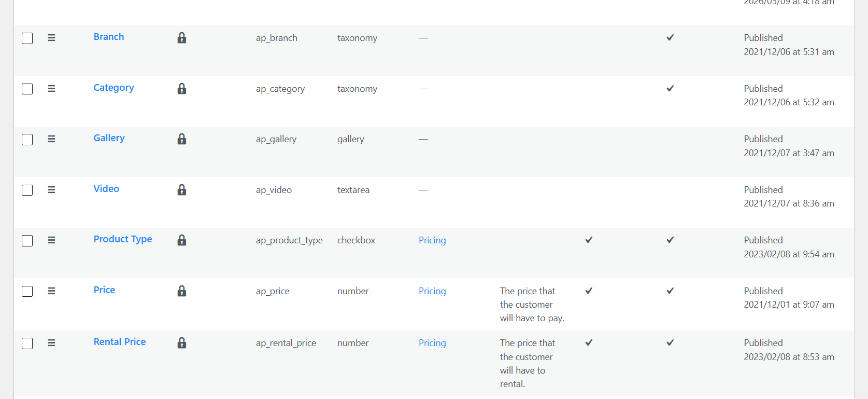The width and height of the screenshot is (868, 399).
Task: Open the Pricing group link in Price row
Action: 432,291
